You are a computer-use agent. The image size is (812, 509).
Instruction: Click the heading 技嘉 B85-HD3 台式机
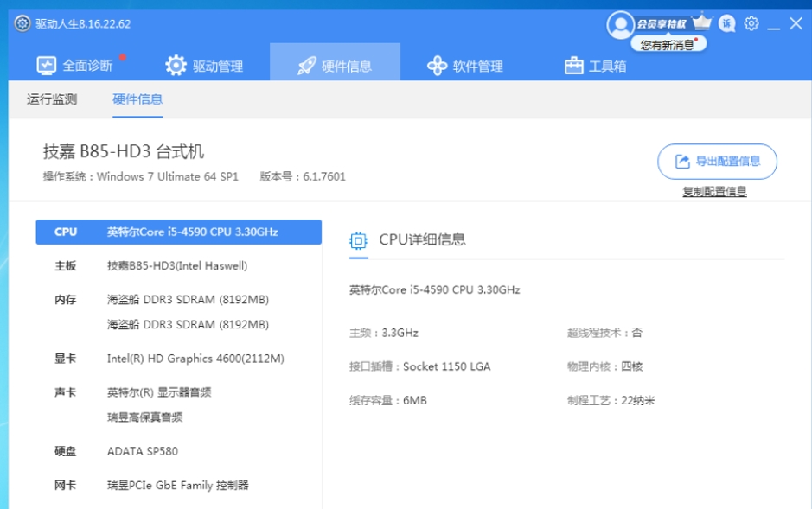click(x=124, y=151)
